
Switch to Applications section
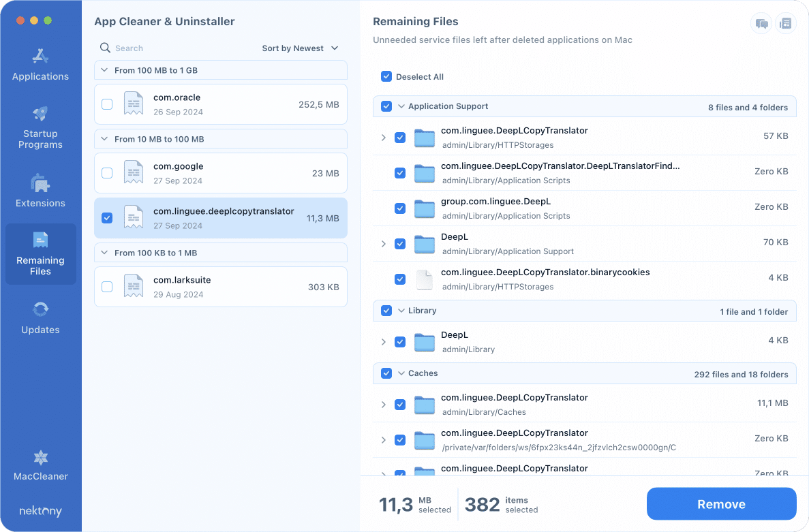tap(40, 65)
